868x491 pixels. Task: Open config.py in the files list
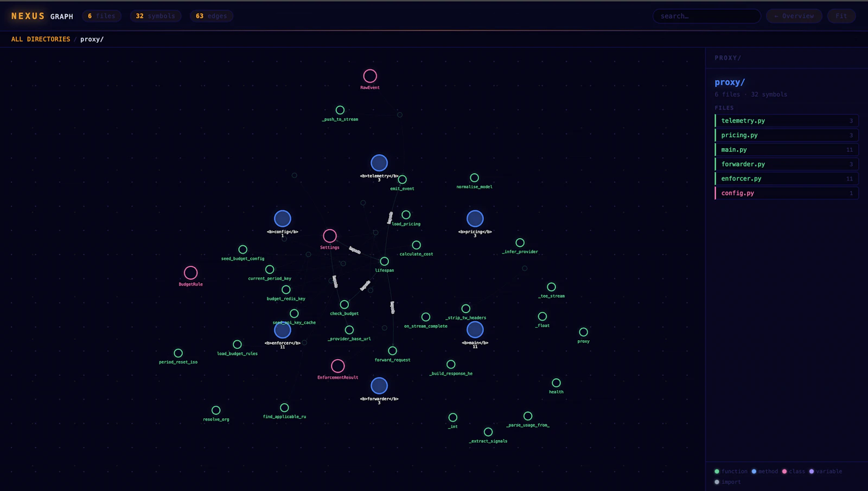point(787,193)
